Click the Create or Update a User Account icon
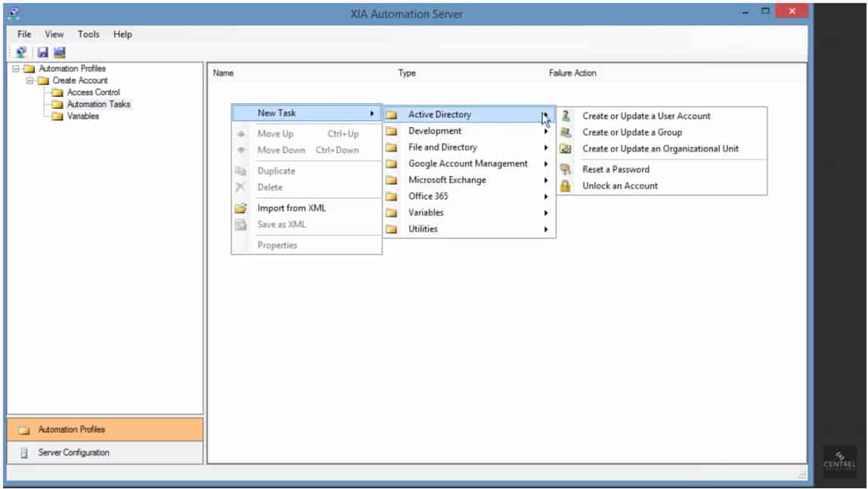Viewport: 868px width, 489px height. point(566,116)
